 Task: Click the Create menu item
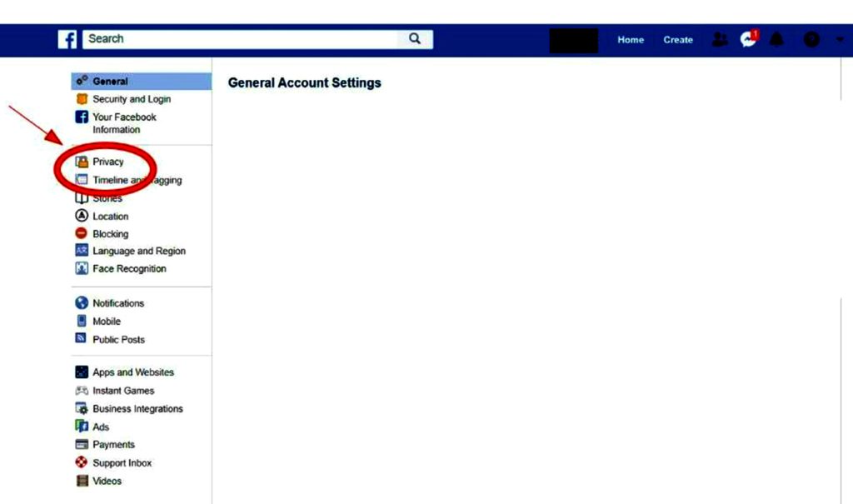(x=677, y=39)
